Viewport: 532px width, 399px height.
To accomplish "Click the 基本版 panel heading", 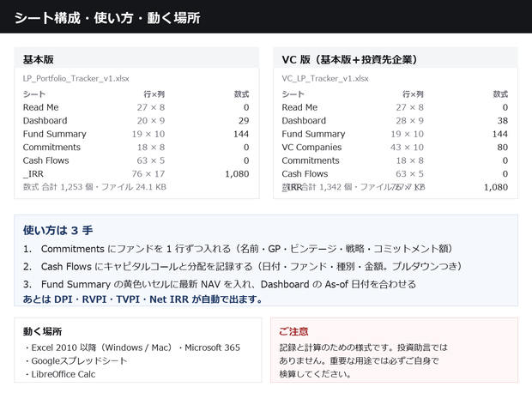I will [39, 59].
